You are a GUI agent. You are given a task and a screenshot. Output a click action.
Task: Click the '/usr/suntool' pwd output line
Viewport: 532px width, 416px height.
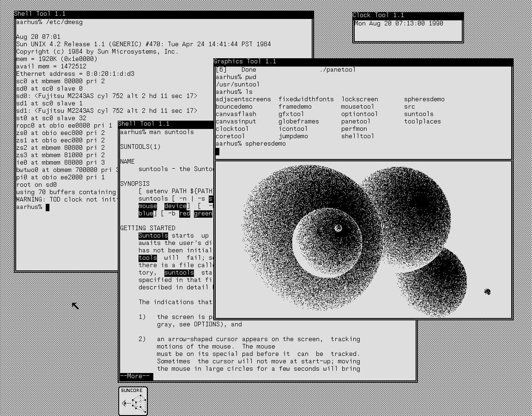(x=237, y=85)
